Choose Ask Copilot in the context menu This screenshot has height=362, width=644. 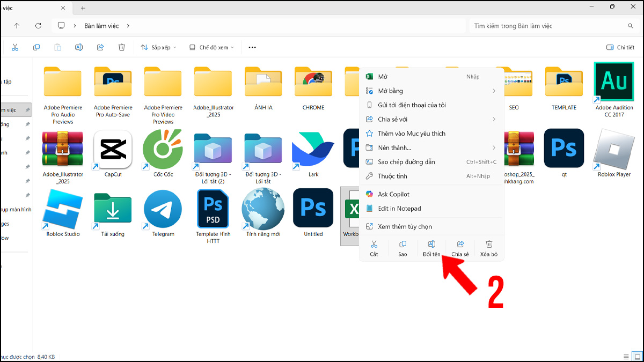click(x=431, y=194)
